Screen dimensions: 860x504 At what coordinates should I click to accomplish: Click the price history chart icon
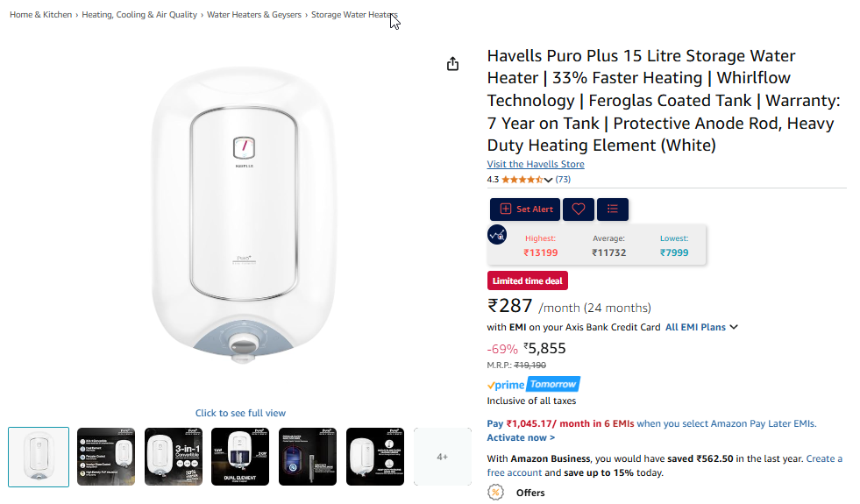click(x=497, y=235)
